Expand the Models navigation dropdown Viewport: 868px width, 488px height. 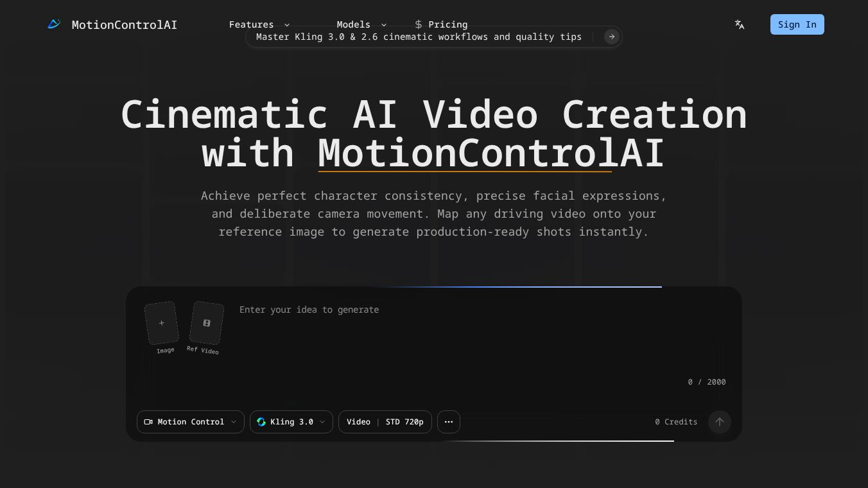coord(361,24)
